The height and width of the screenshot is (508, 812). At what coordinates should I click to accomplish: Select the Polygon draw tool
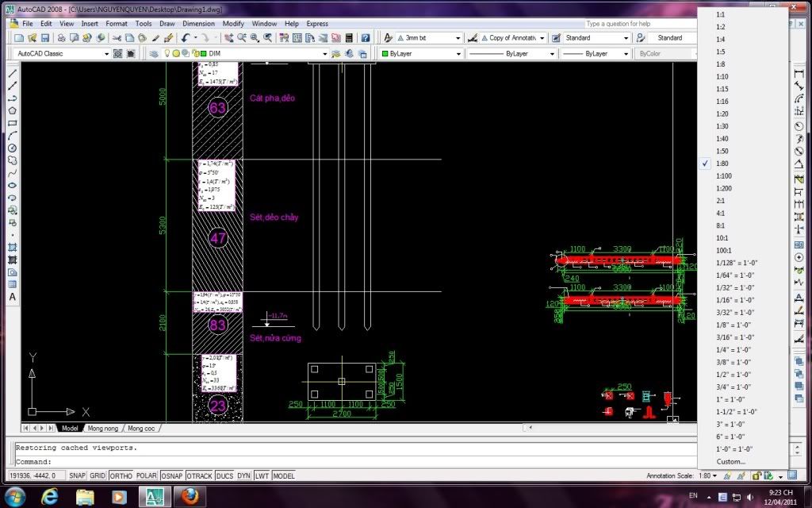pyautogui.click(x=13, y=110)
